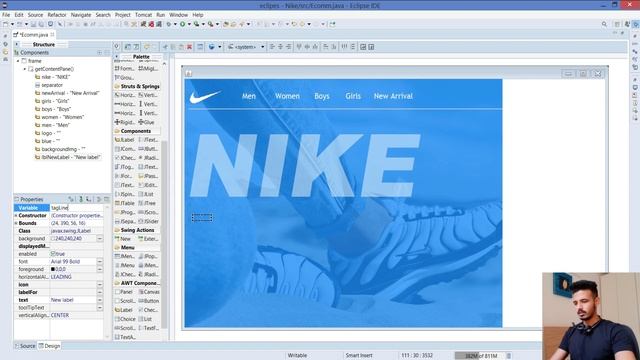Select JLabel component in the Palette
Viewport: 640px width, 360px height.
pos(124,140)
